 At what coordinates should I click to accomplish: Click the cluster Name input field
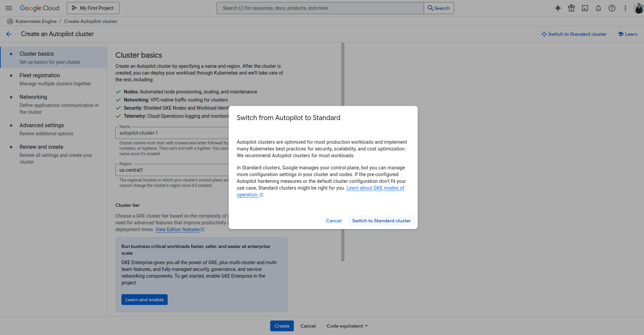pyautogui.click(x=172, y=133)
